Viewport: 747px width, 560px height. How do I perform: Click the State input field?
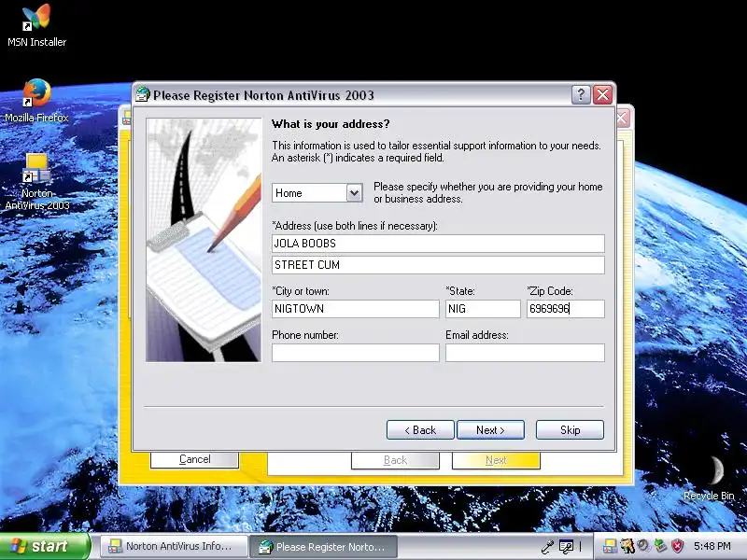pos(483,309)
